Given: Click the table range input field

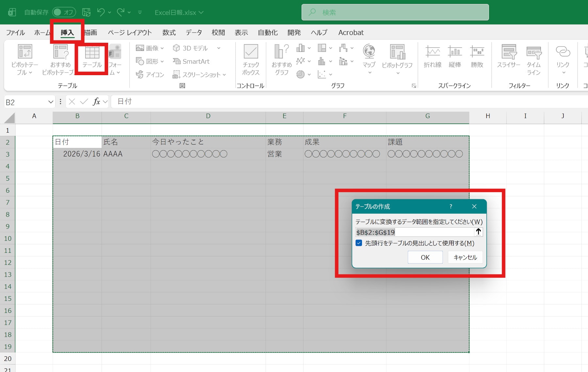Looking at the screenshot, I should (414, 232).
